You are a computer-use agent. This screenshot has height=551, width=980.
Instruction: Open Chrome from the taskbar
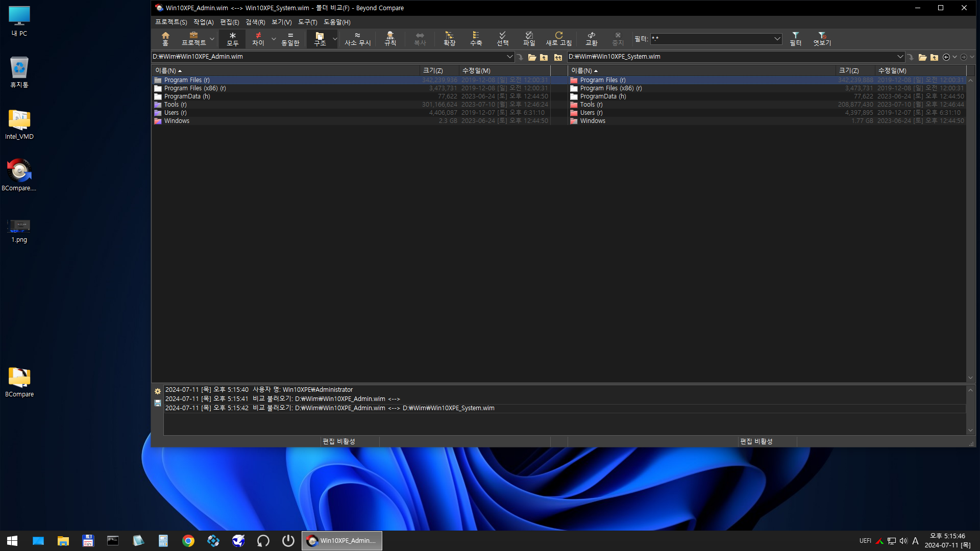click(188, 541)
